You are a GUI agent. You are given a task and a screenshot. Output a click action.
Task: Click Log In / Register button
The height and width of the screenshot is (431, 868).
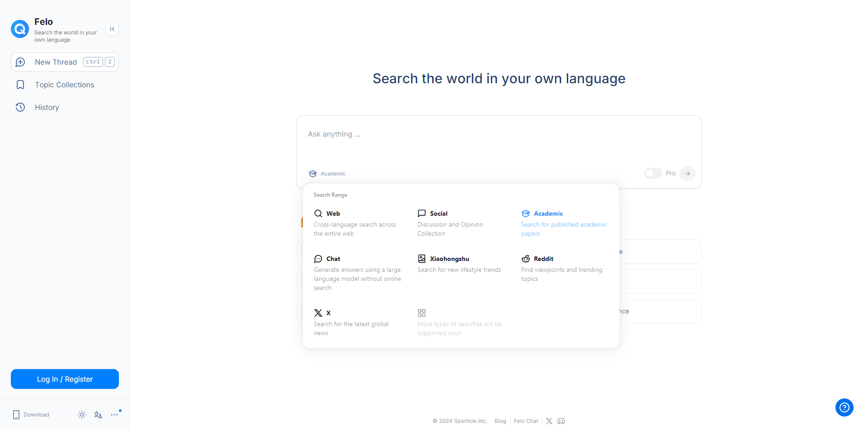(65, 379)
